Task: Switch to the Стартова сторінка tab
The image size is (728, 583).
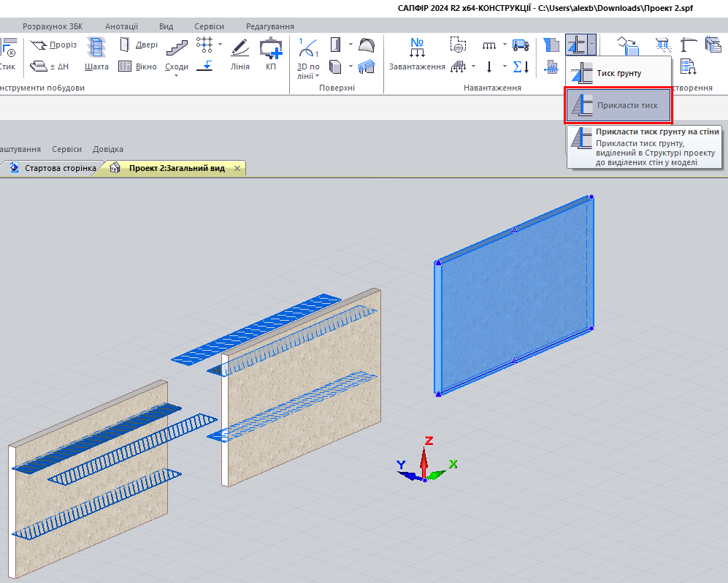Action: (60, 168)
